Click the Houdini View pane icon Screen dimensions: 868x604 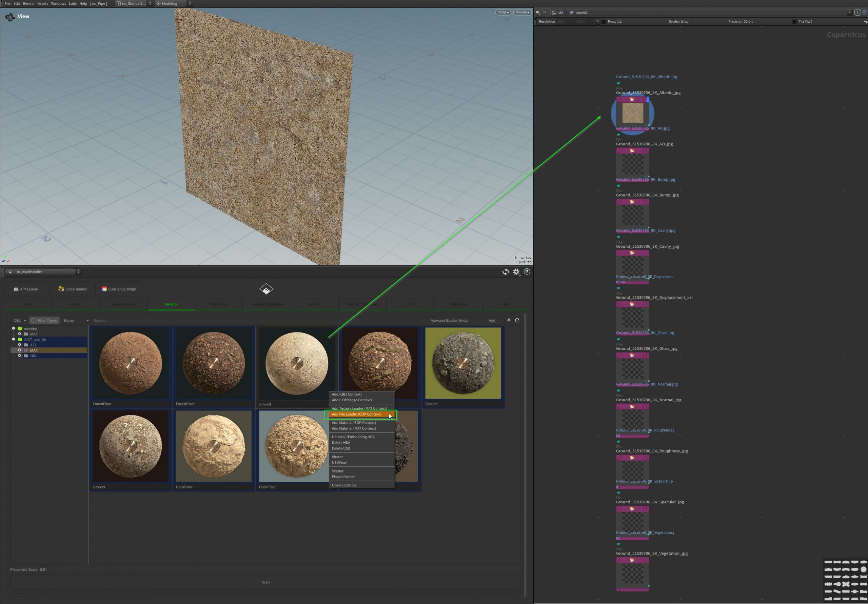(10, 17)
